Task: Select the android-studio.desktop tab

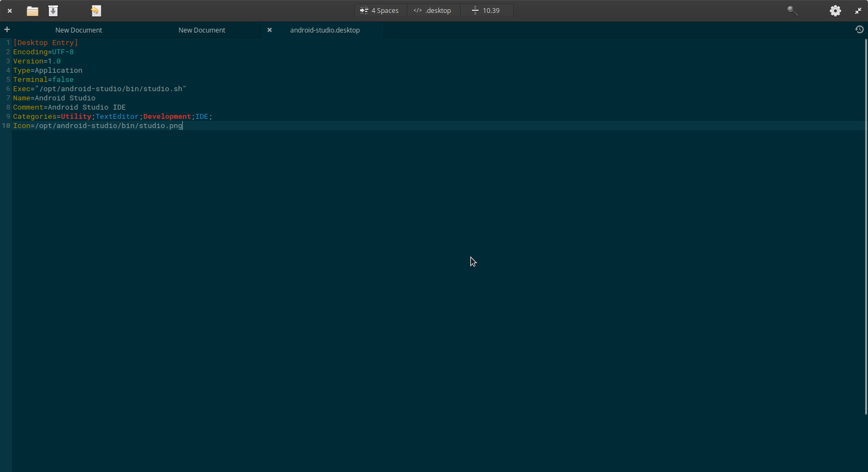Action: point(325,30)
